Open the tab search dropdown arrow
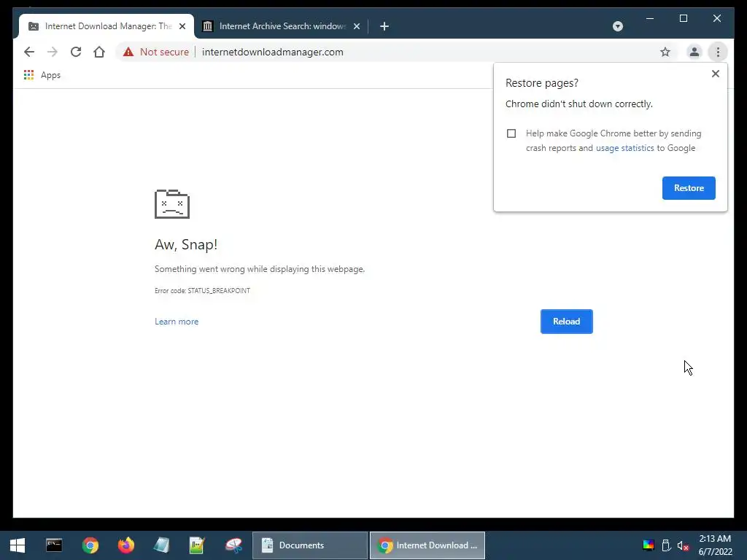The height and width of the screenshot is (560, 747). (617, 26)
